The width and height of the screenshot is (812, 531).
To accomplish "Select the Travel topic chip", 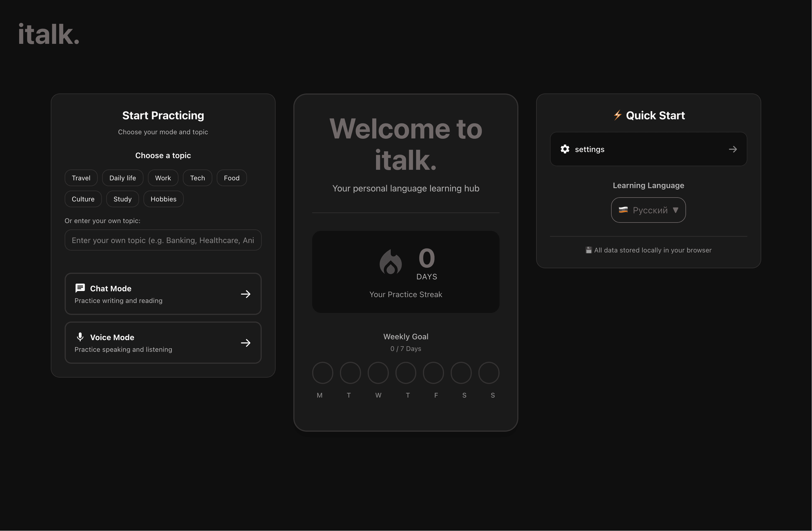I will tap(81, 178).
